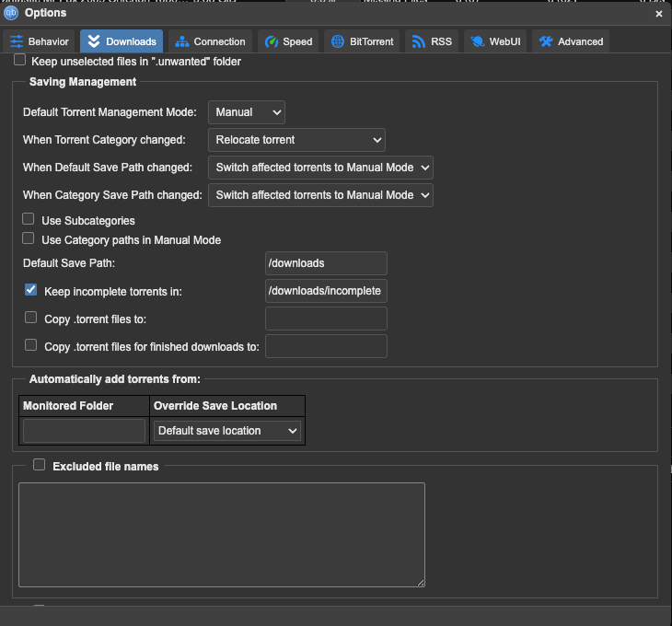Click the Default Save Path field
The width and height of the screenshot is (672, 626).
point(326,263)
